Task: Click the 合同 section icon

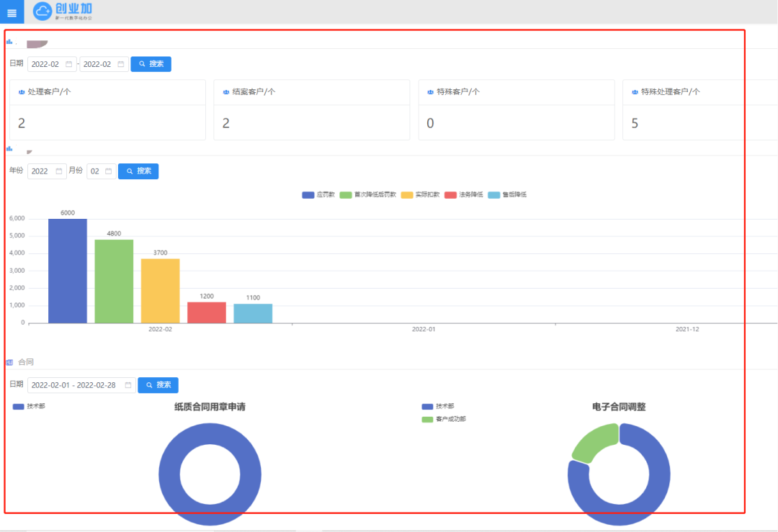Action: (9, 362)
